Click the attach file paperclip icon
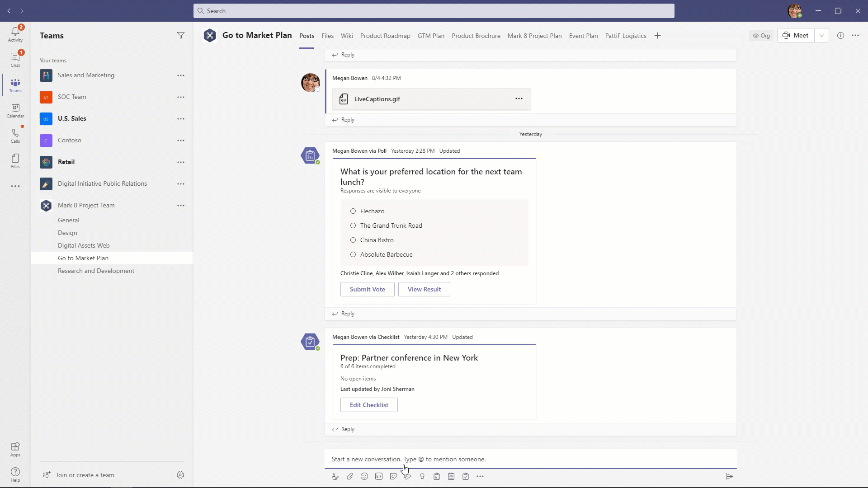868x488 pixels. [350, 476]
